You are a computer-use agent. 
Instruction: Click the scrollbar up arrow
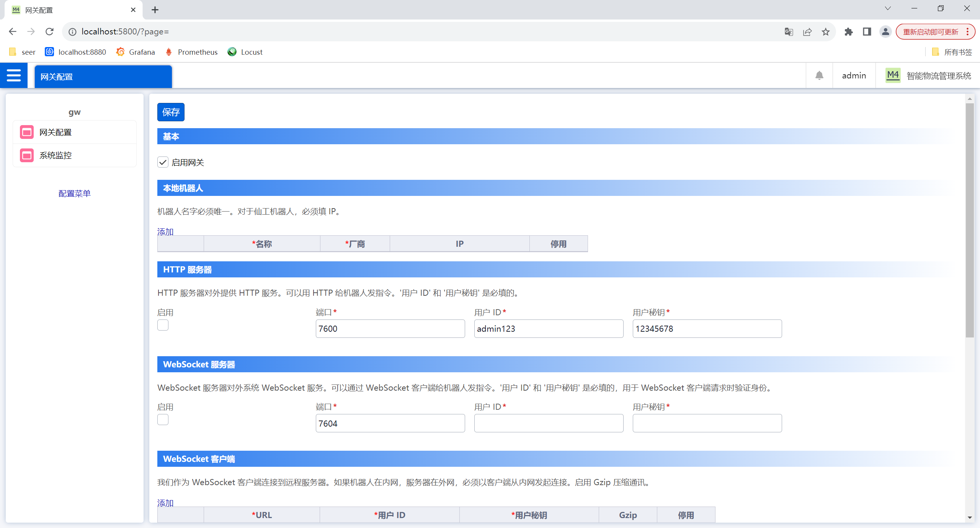click(x=970, y=99)
